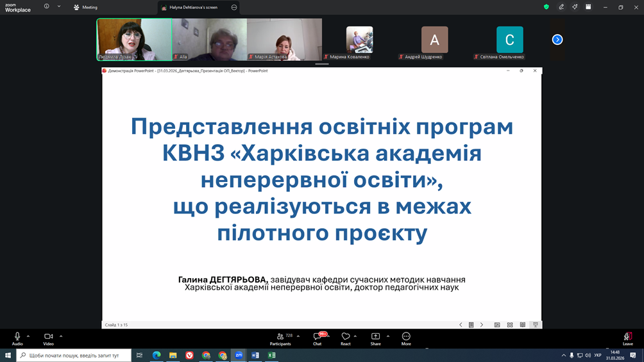Expand the video options arrow
This screenshot has height=362, width=644.
(61, 336)
